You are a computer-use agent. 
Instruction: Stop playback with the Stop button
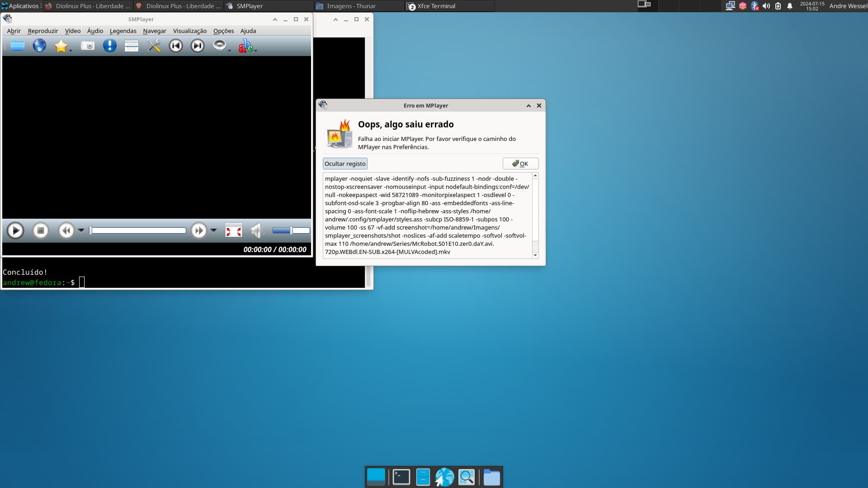tap(41, 230)
